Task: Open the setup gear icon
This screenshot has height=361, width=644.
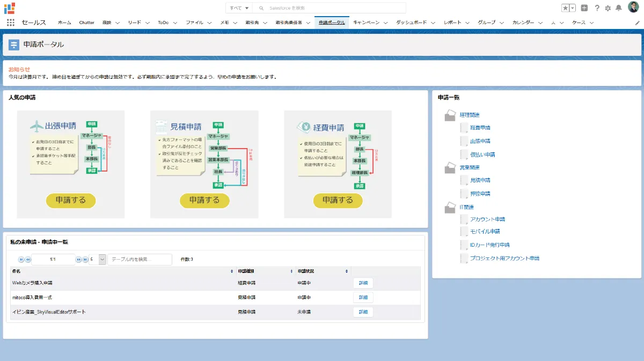Action: (608, 8)
